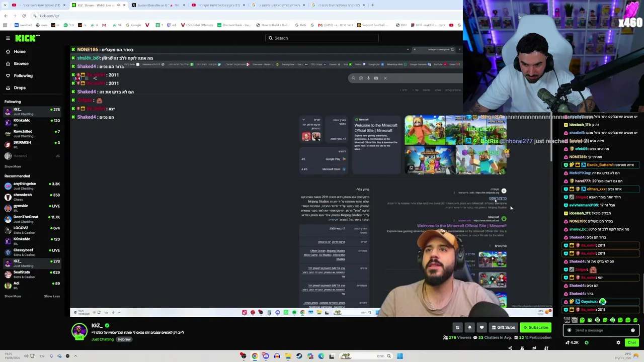The width and height of the screenshot is (644, 362).
Task: Open the Just Chatting category link
Action: coord(103,339)
